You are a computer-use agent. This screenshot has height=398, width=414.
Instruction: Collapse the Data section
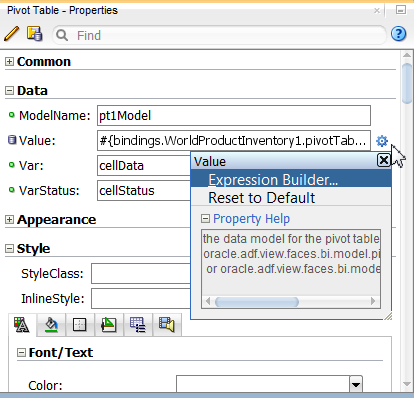(x=9, y=91)
